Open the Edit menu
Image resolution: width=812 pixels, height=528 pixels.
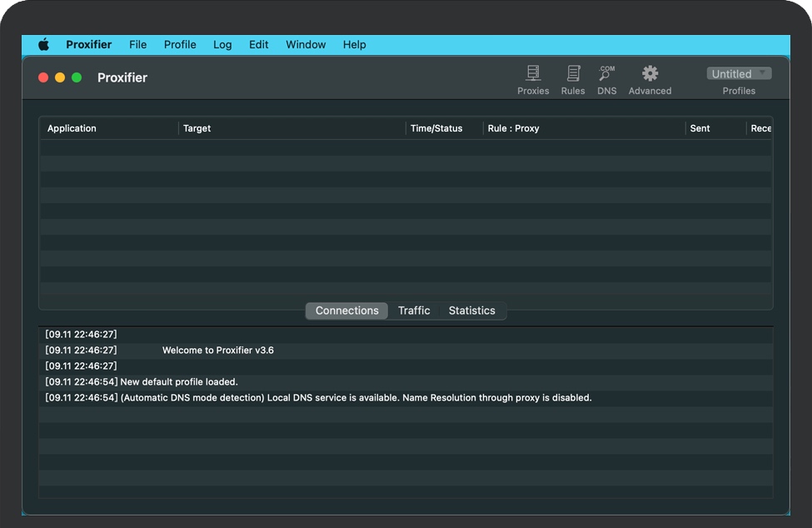click(258, 45)
